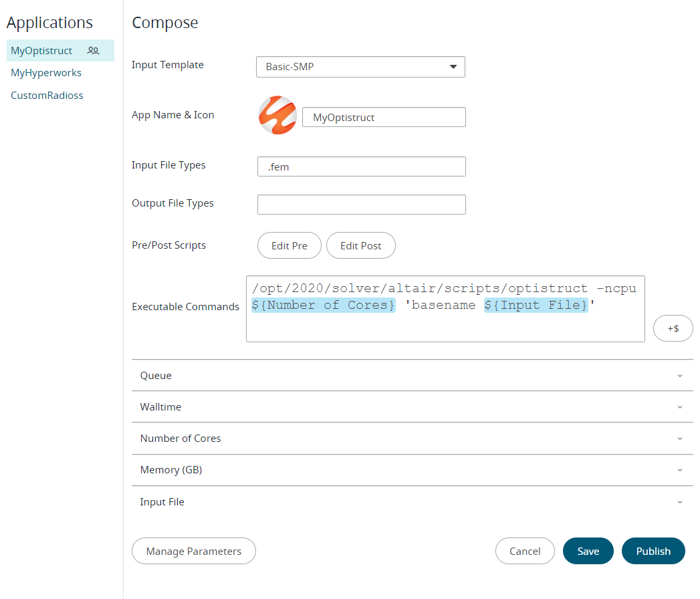This screenshot has width=700, height=599.
Task: Open Manage Parameters
Action: (194, 551)
